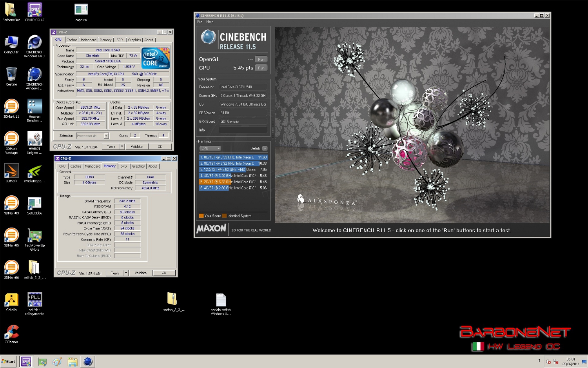Click Cinebench globe icon in taskbar
Viewport: 588px width, 368px height.
click(88, 361)
